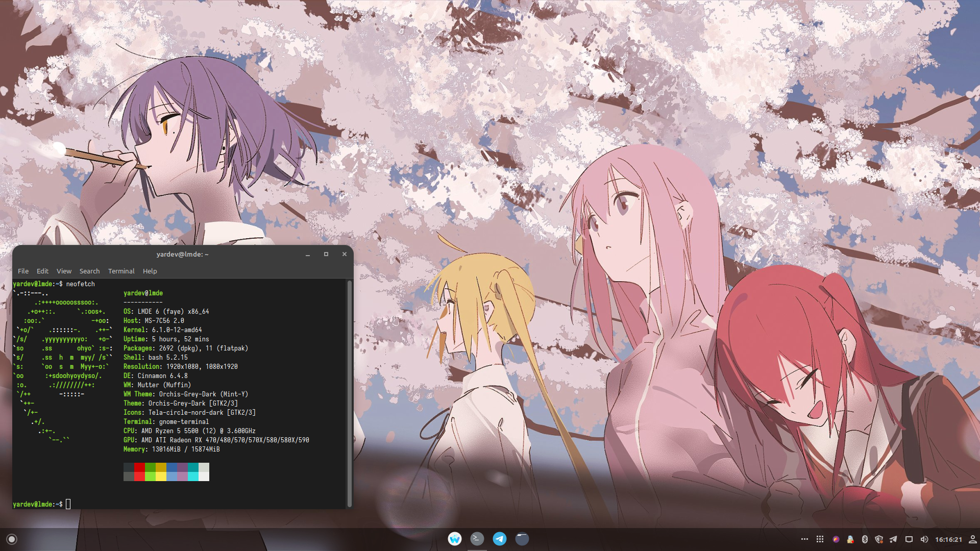
Task: Open the file manager folder icon in the taskbar
Action: tap(522, 539)
